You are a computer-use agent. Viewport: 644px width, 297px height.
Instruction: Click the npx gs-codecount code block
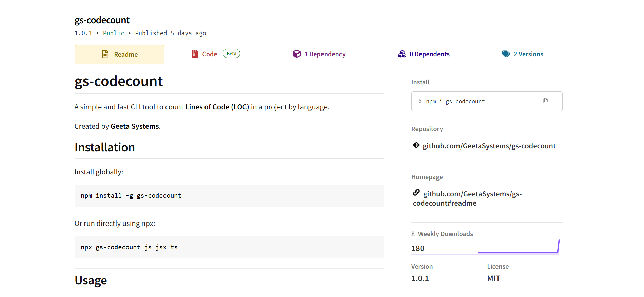[x=229, y=247]
